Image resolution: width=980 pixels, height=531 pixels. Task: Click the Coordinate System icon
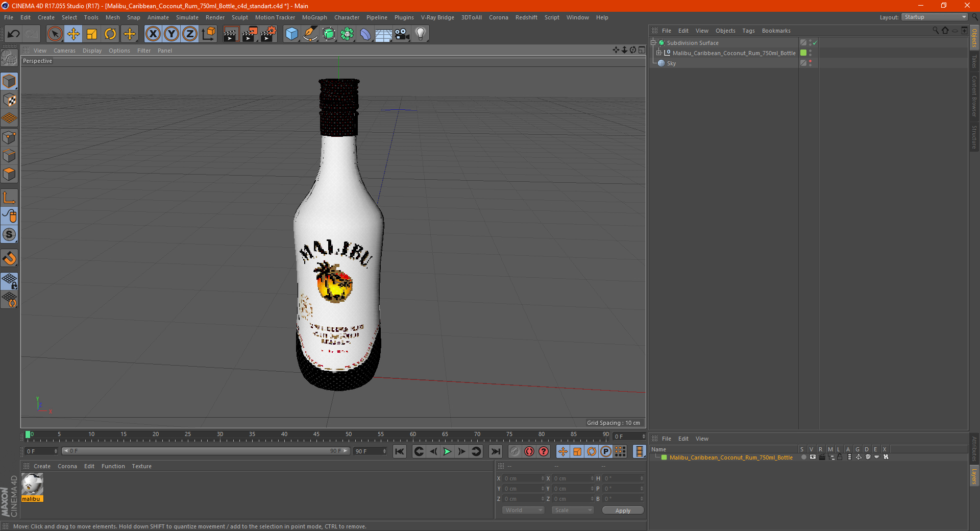coord(208,34)
